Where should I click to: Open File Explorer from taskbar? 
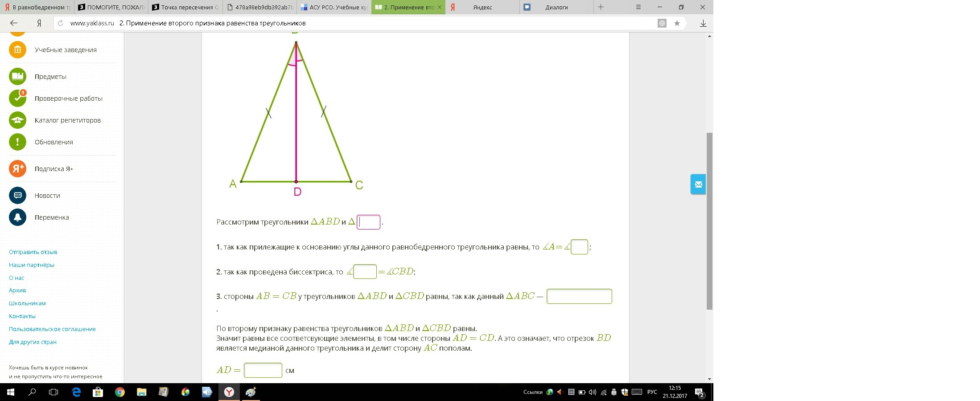(x=141, y=392)
